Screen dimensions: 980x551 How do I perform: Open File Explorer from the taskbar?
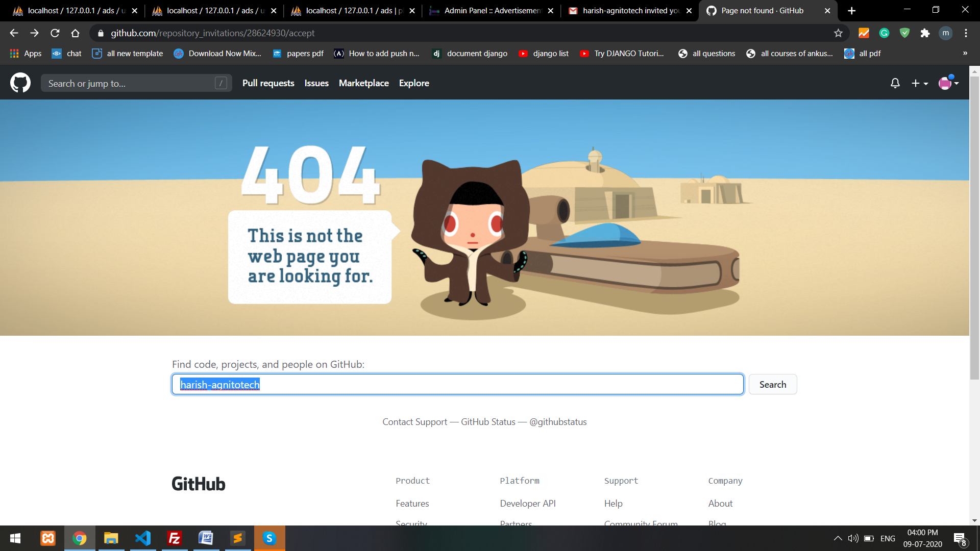[111, 538]
